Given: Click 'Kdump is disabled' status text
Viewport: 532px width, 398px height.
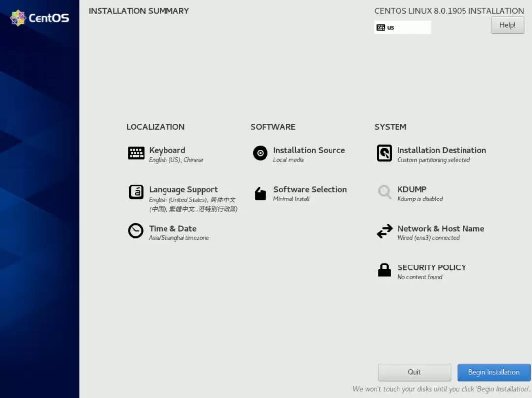Looking at the screenshot, I should coord(420,199).
